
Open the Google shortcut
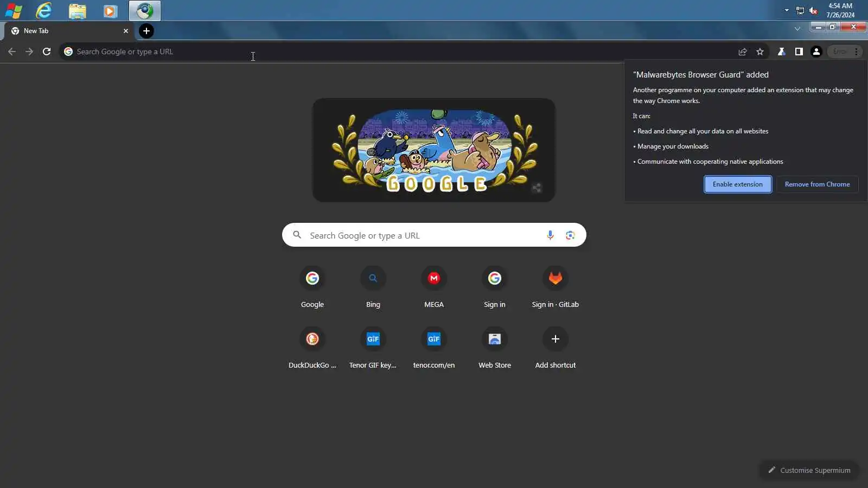(312, 288)
